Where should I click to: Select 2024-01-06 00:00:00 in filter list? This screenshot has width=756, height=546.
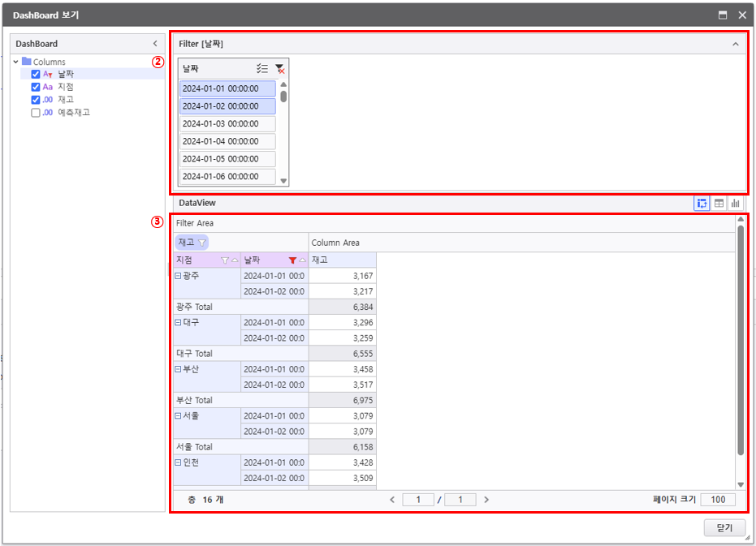227,176
